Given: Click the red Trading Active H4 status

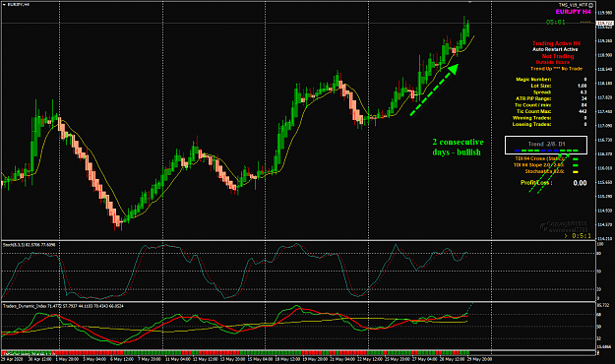Looking at the screenshot, I should coord(556,43).
